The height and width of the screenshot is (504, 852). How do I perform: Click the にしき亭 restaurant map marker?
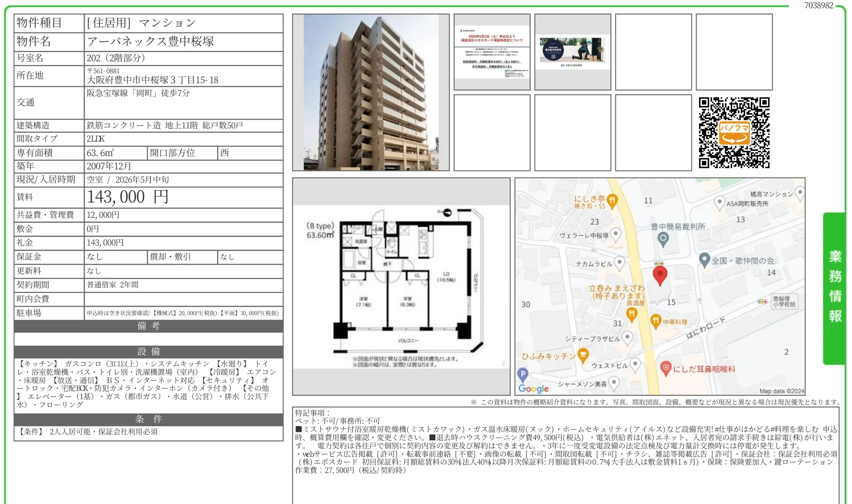click(x=612, y=201)
